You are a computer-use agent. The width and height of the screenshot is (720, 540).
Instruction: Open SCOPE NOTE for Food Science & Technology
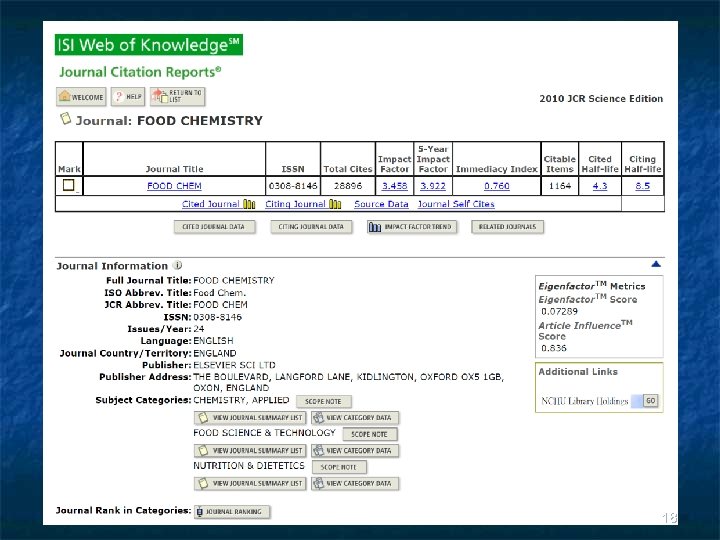point(370,434)
